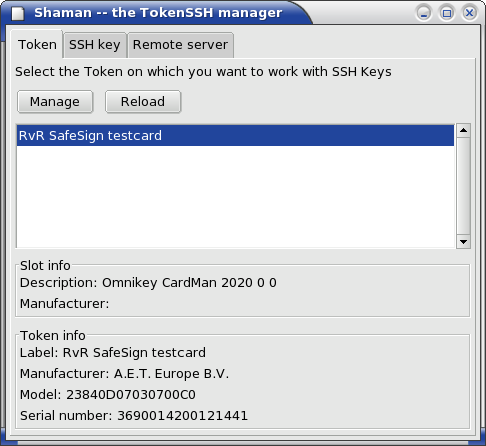Click the list scroll up arrow
The height and width of the screenshot is (446, 486).
pos(463,130)
